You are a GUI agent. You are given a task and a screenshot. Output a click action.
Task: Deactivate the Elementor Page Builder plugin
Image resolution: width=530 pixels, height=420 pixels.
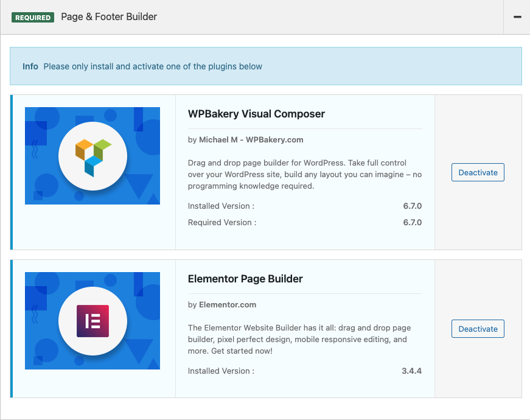coord(478,329)
